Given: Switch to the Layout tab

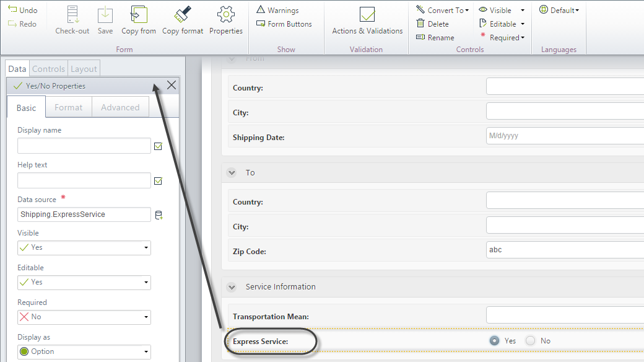Looking at the screenshot, I should (x=84, y=69).
